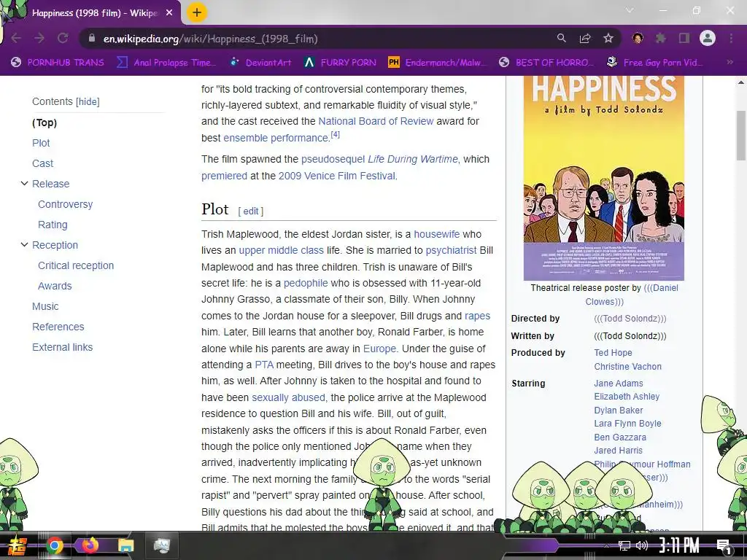The height and width of the screenshot is (560, 747).
Task: Open the Chrome profile menu
Action: [708, 38]
